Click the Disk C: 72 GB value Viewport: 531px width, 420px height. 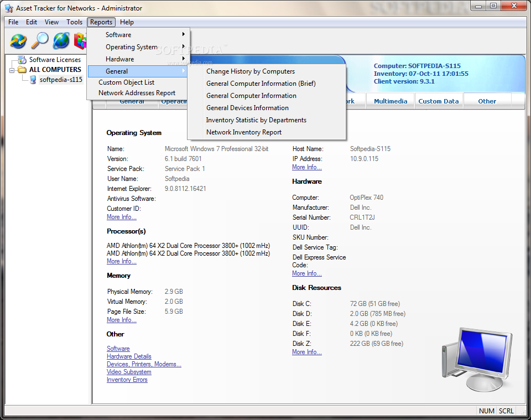375,304
